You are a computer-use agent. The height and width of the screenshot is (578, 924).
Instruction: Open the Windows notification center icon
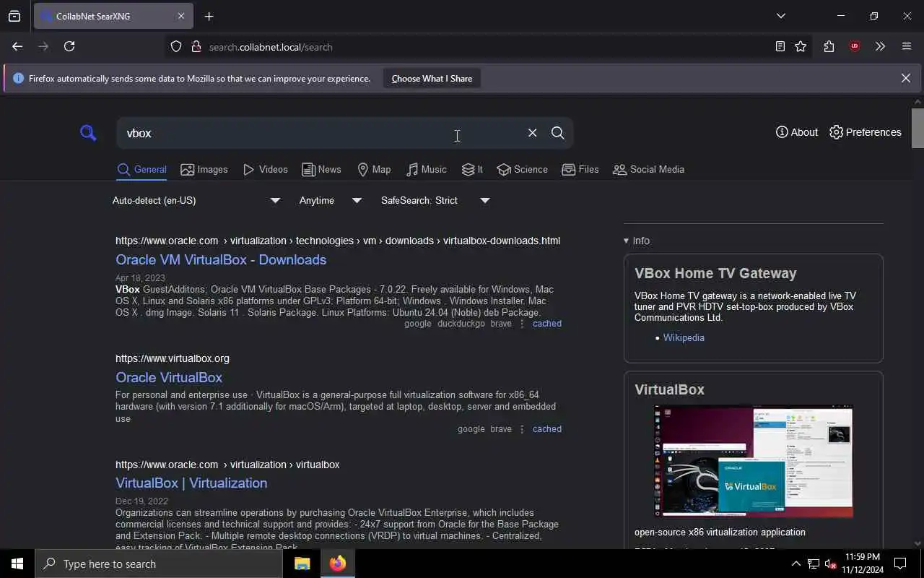pyautogui.click(x=900, y=564)
